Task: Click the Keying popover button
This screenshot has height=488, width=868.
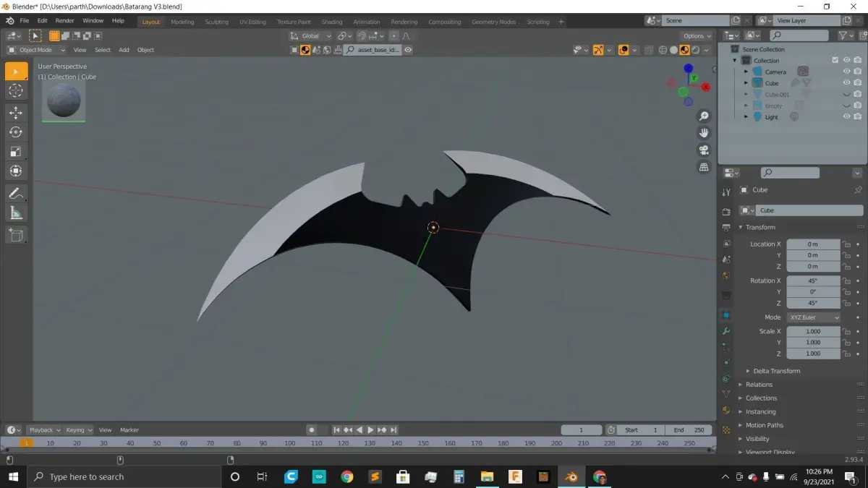Action: (x=79, y=430)
